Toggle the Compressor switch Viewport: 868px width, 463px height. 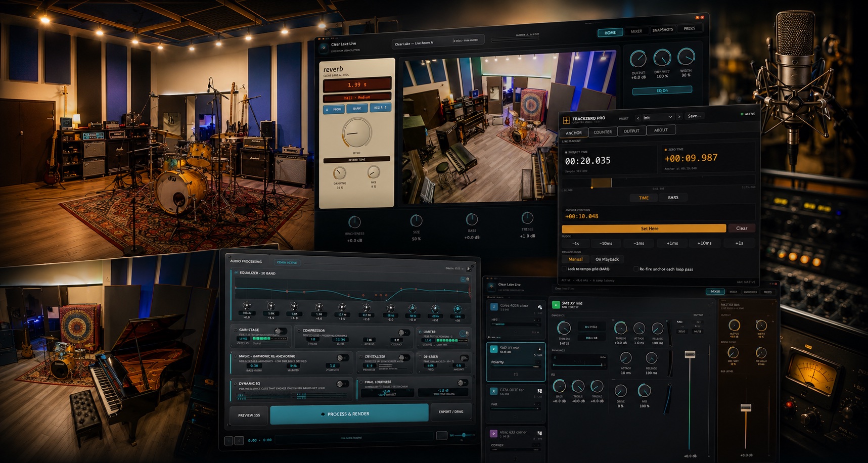pos(403,333)
